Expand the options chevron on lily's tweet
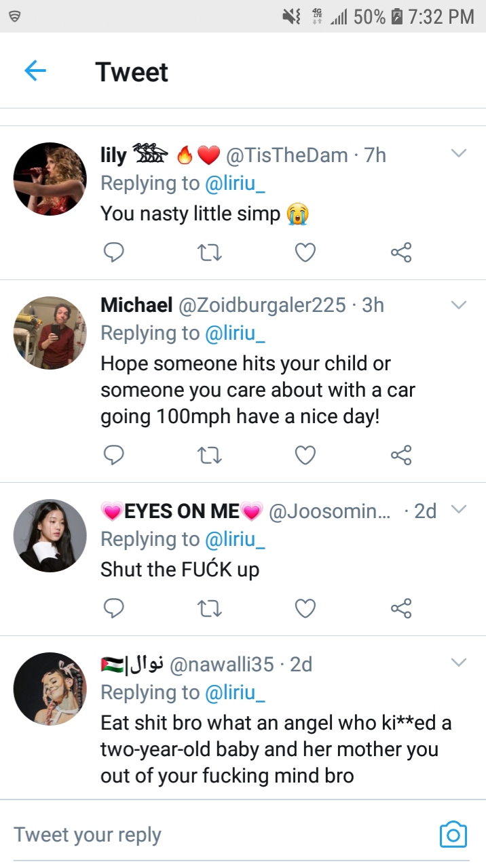486x868 pixels. tap(460, 154)
